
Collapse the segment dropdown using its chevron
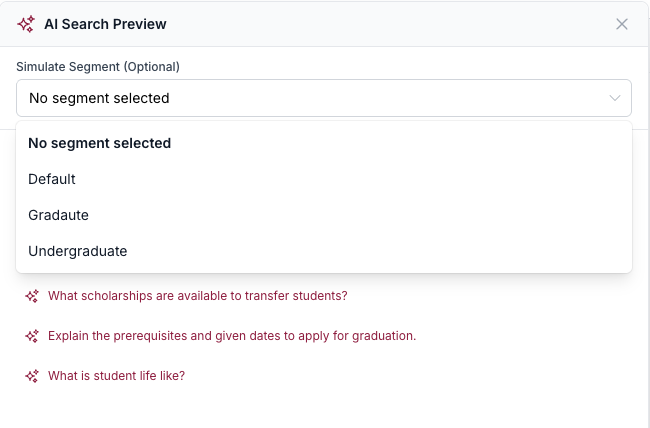pyautogui.click(x=615, y=98)
